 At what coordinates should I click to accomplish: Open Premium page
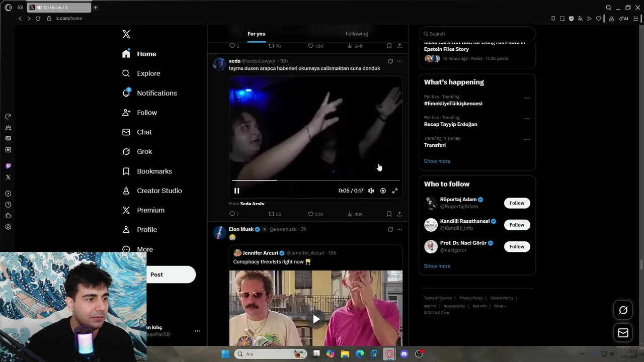coord(143,210)
